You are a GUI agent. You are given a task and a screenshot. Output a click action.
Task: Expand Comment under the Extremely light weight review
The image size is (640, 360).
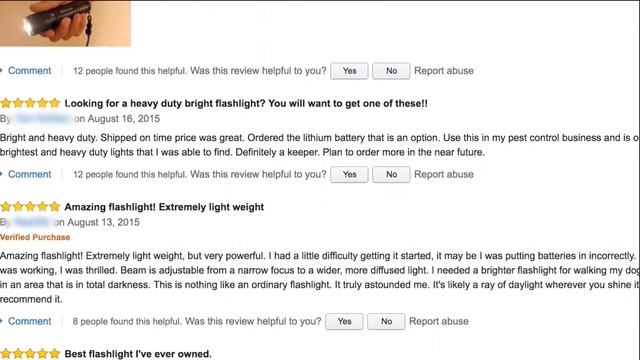[x=29, y=321]
